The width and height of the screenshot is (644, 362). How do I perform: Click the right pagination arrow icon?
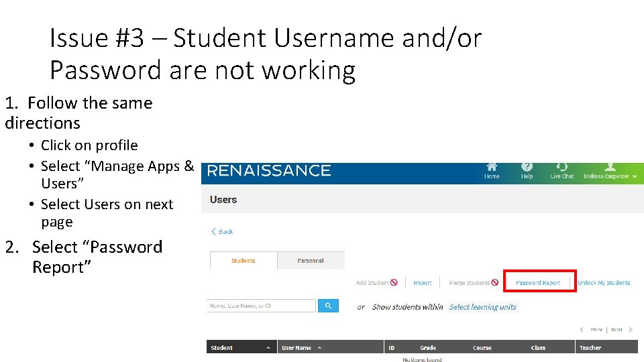pos(631,330)
